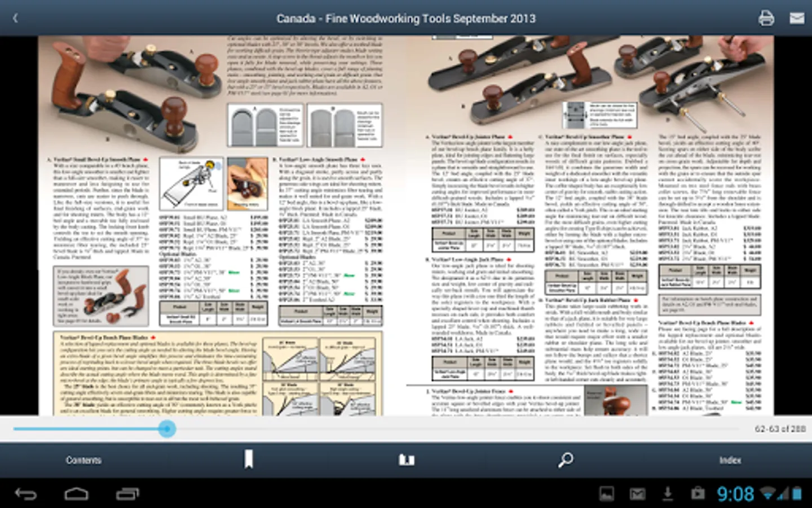The height and width of the screenshot is (508, 812).
Task: Print the catalog using the printer icon
Action: (766, 18)
